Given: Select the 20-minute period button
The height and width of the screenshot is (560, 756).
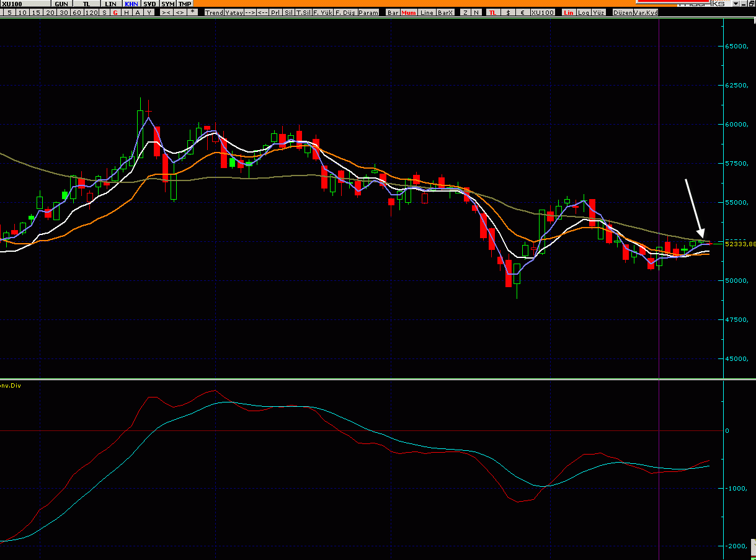Looking at the screenshot, I should click(50, 12).
